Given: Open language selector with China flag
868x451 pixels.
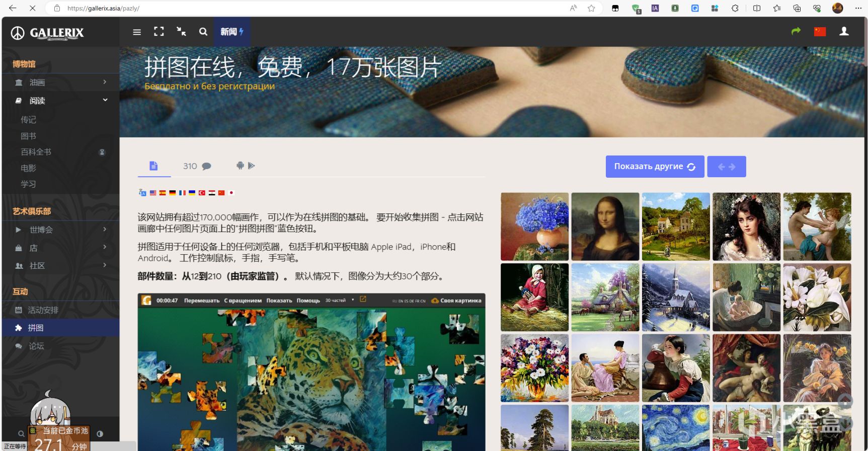Looking at the screenshot, I should click(820, 31).
